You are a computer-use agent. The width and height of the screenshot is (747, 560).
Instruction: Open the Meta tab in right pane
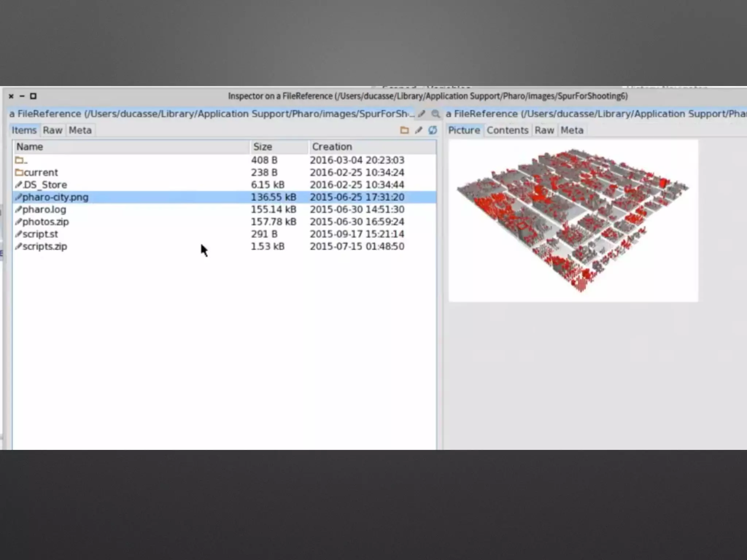[572, 130]
